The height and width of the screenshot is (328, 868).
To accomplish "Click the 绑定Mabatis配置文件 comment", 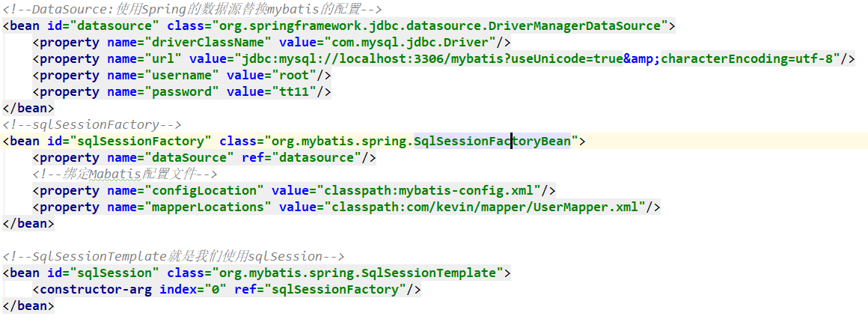I will pos(126,174).
